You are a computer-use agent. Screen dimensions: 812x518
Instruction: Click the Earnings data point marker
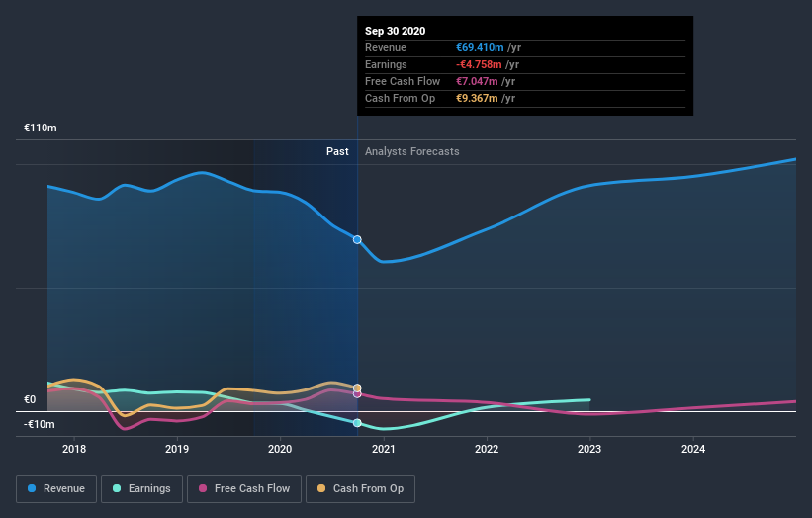[357, 423]
